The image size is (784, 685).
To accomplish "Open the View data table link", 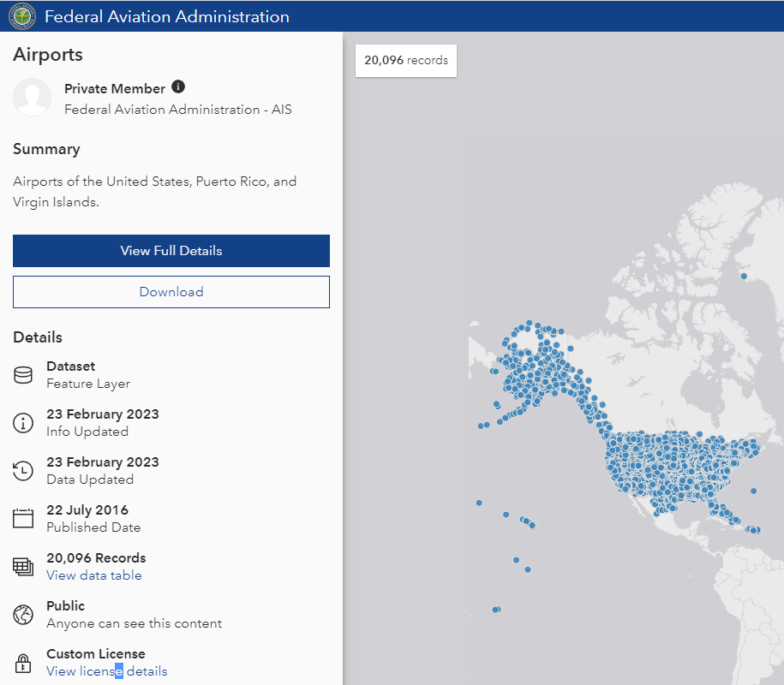I will (94, 575).
